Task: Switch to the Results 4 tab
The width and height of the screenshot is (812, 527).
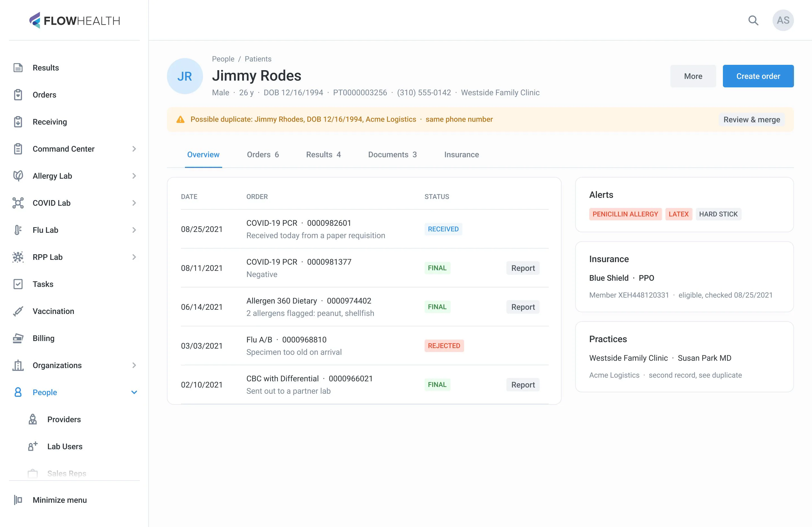Action: [323, 154]
